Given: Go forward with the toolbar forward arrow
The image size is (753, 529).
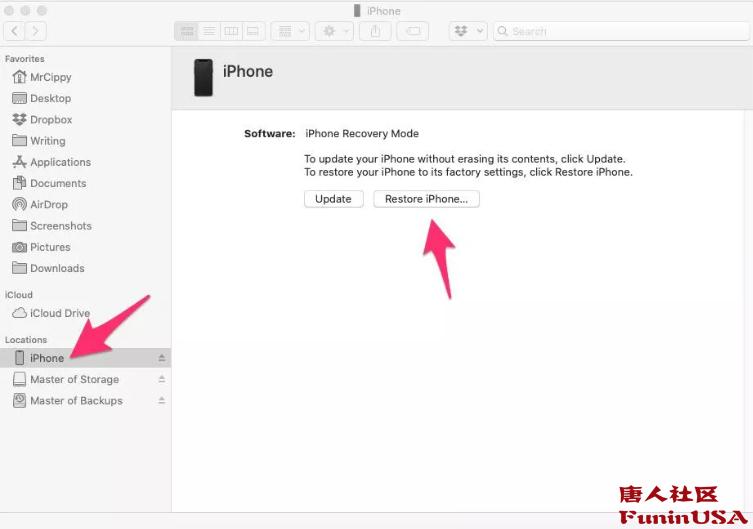Looking at the screenshot, I should click(36, 31).
